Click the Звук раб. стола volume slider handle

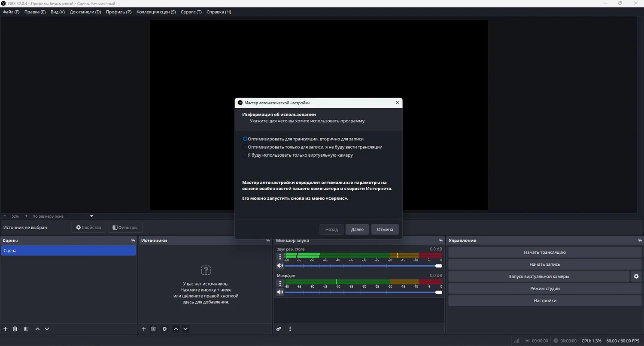438,266
